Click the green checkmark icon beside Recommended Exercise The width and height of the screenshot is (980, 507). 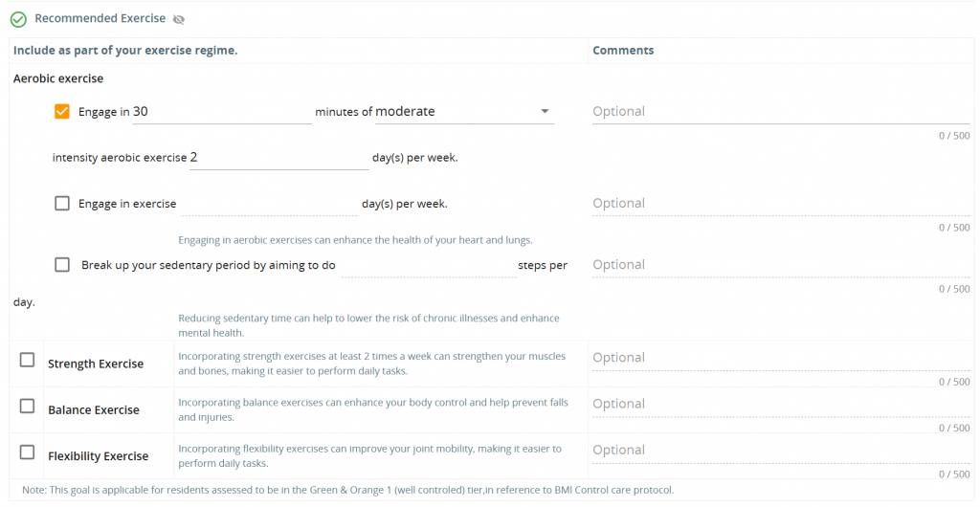(x=19, y=19)
